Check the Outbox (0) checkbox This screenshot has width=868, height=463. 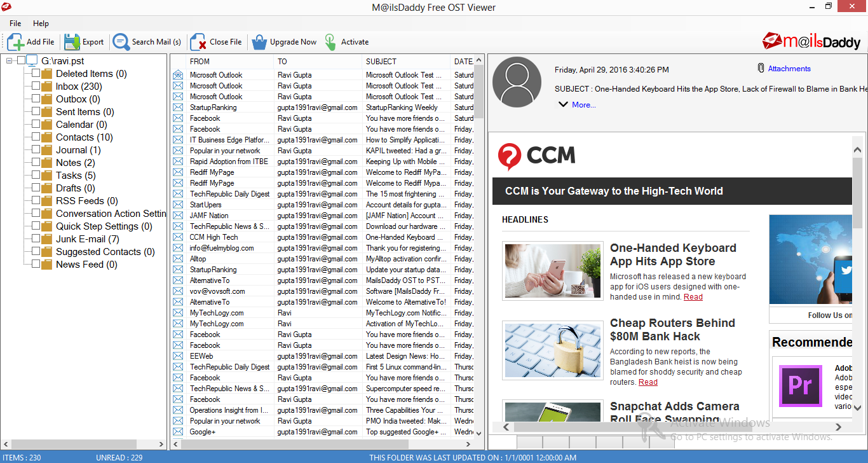click(x=36, y=99)
